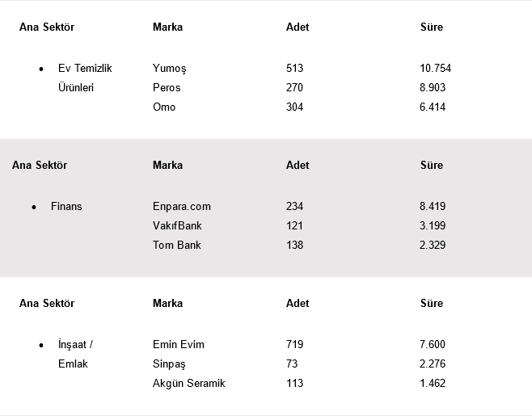Select the 719 count for Emin Evim
532x416 pixels.
click(x=295, y=345)
